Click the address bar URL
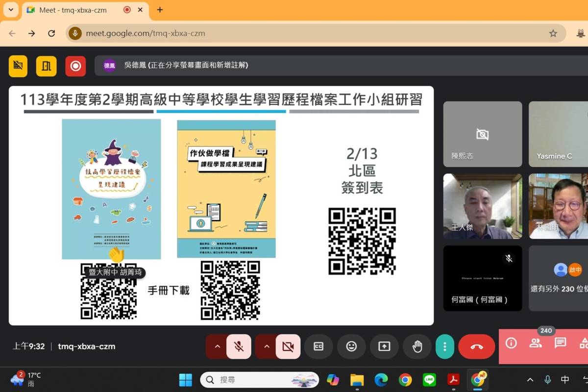Viewport: 588px width, 392px height. (x=146, y=33)
